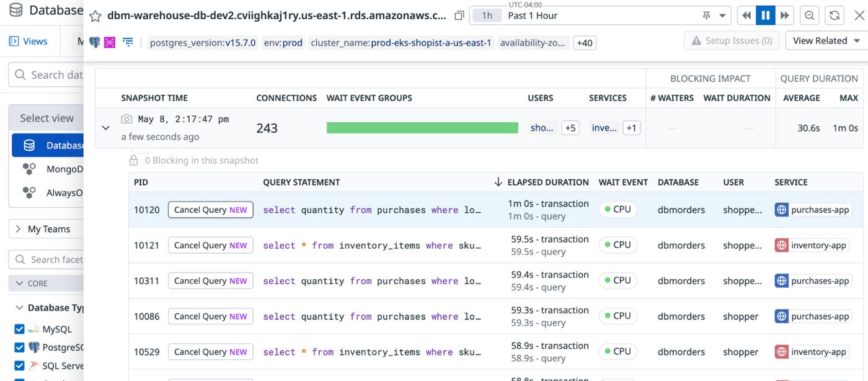
Task: Cancel the query for PID 10120
Action: [210, 210]
